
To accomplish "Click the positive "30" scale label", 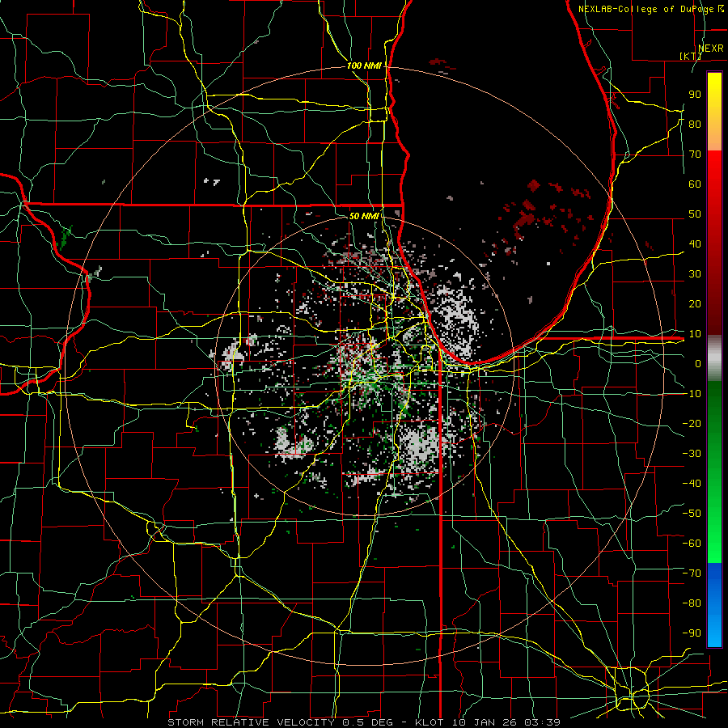I will pos(695,274).
